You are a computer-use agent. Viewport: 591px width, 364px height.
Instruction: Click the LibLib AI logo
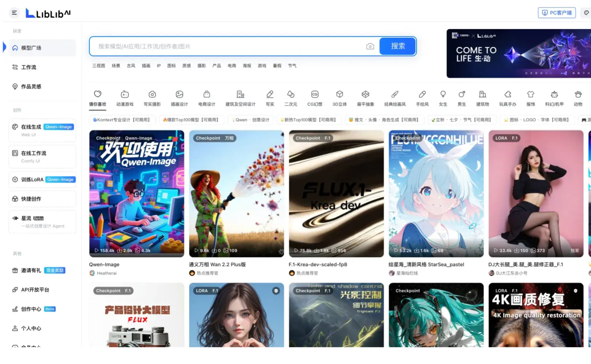pyautogui.click(x=48, y=13)
